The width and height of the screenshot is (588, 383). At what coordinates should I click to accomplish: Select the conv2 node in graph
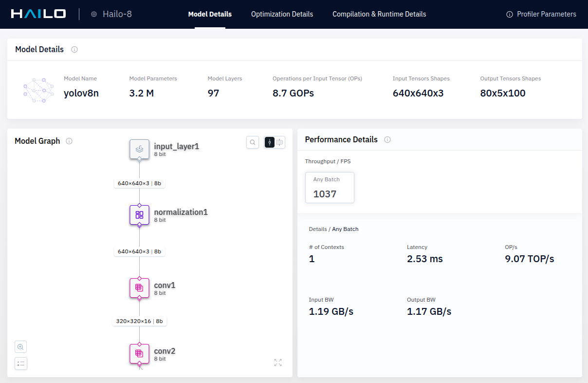pyautogui.click(x=139, y=353)
